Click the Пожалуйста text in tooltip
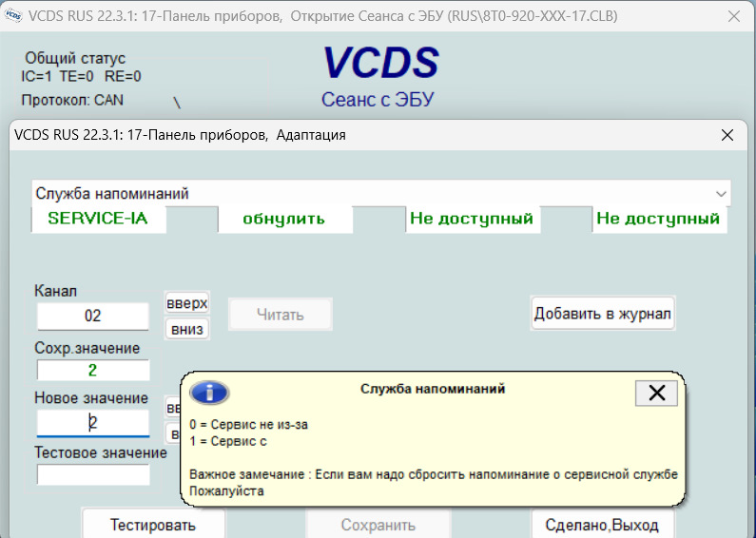756x538 pixels. pyautogui.click(x=226, y=491)
